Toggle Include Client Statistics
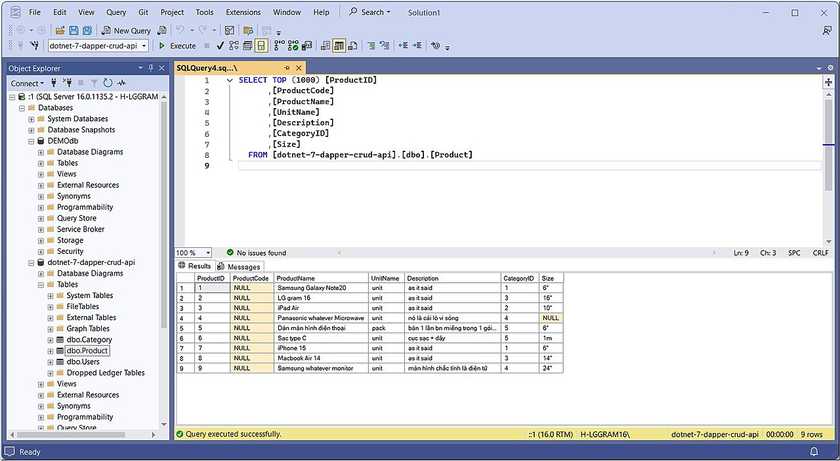The image size is (840, 461). 306,46
